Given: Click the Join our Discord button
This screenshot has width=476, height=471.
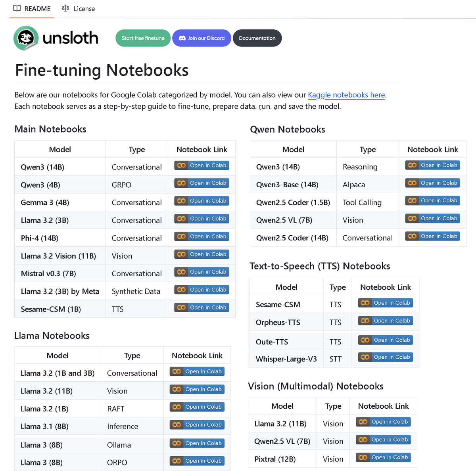Looking at the screenshot, I should [x=202, y=38].
